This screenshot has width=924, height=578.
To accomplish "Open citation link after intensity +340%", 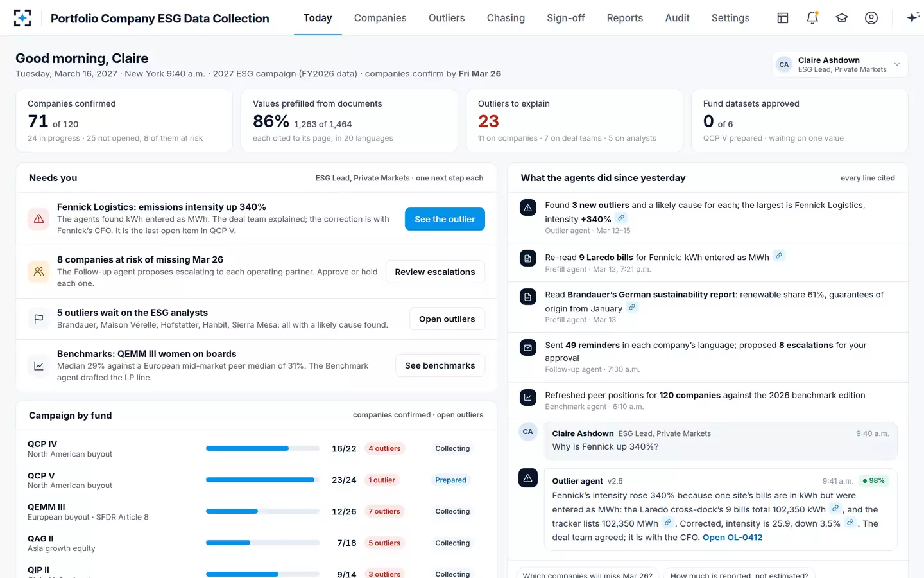I will pyautogui.click(x=621, y=218).
